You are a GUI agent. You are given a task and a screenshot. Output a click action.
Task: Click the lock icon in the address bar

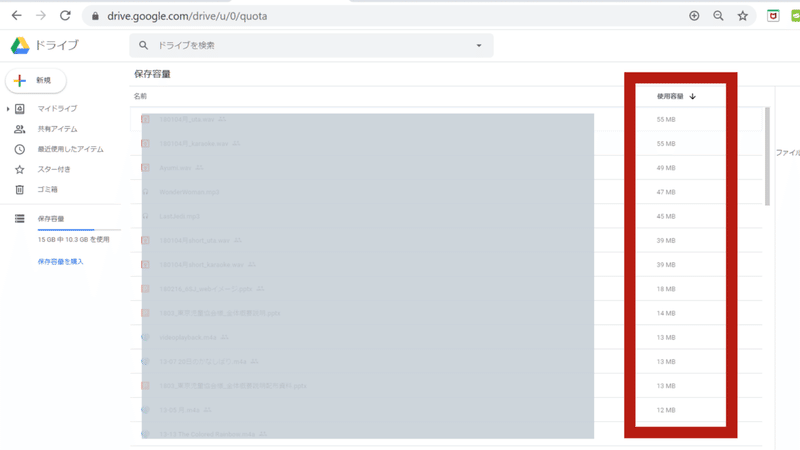coord(95,16)
